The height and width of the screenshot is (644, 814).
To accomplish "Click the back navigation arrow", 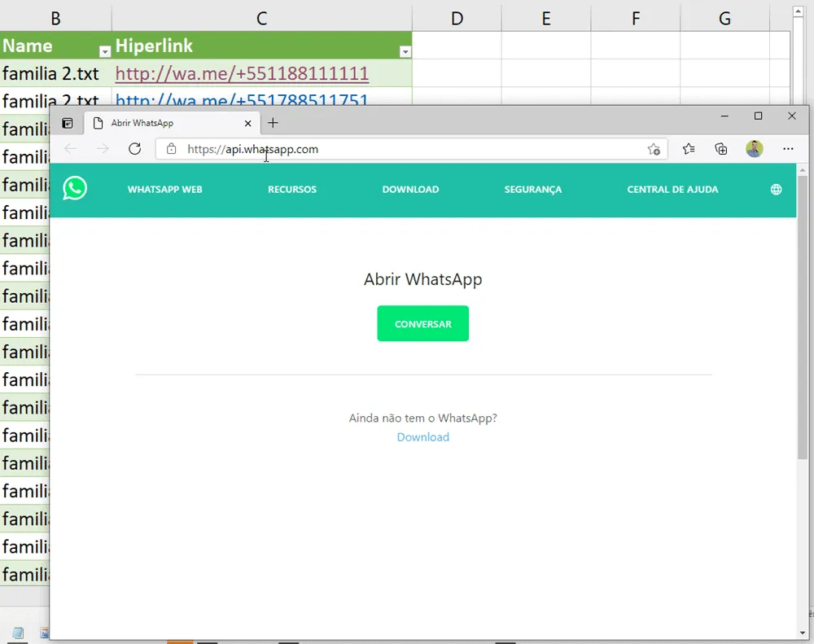I will tap(70, 149).
